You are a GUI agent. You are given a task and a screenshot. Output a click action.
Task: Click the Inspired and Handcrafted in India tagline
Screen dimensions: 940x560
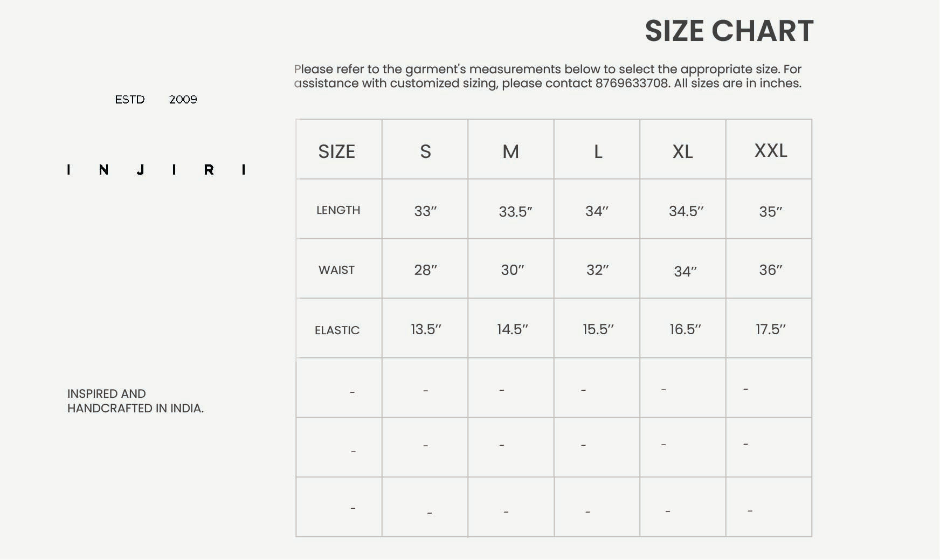click(135, 401)
